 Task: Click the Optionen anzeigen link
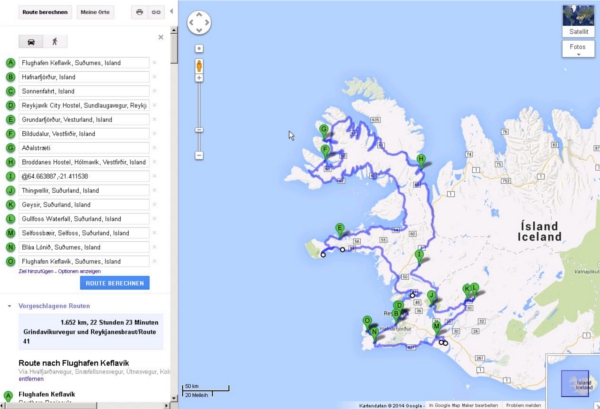78,272
